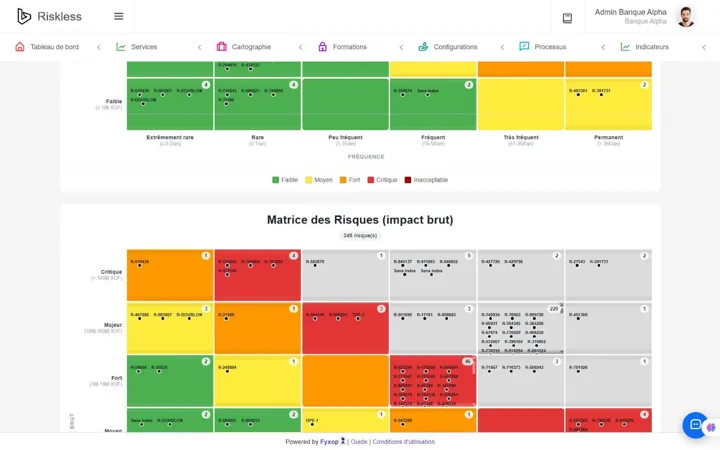The width and height of the screenshot is (720, 450).
Task: Click the Processus board icon
Action: click(x=524, y=46)
